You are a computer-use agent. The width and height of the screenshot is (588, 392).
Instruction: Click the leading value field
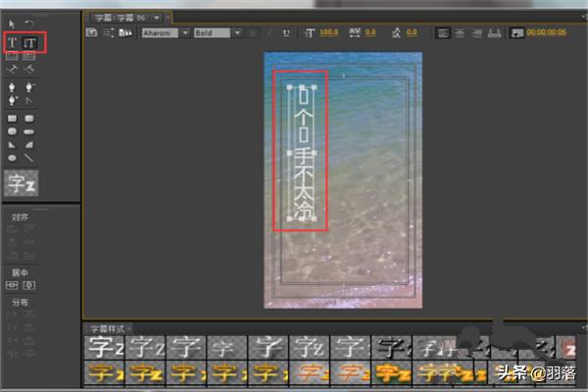(x=412, y=32)
